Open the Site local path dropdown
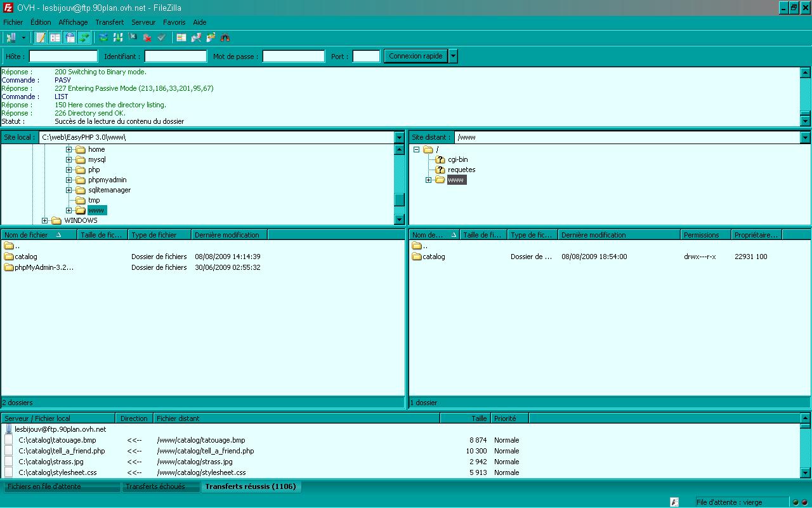Viewport: 812px width, 508px height. coord(399,137)
